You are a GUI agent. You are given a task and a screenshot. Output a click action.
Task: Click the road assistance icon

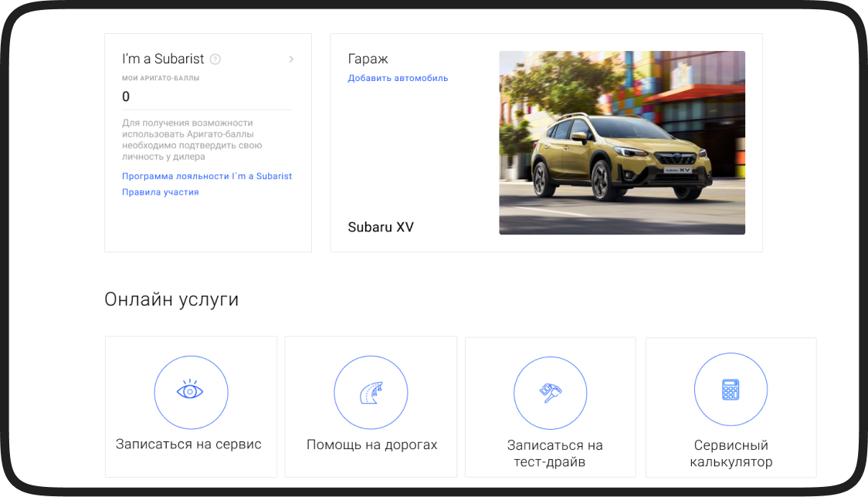[371, 392]
